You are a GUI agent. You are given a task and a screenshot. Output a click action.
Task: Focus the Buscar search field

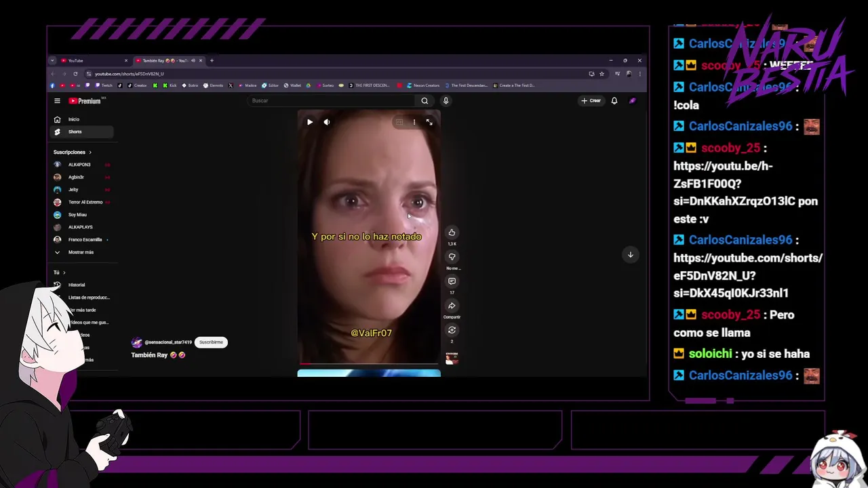[x=332, y=101]
